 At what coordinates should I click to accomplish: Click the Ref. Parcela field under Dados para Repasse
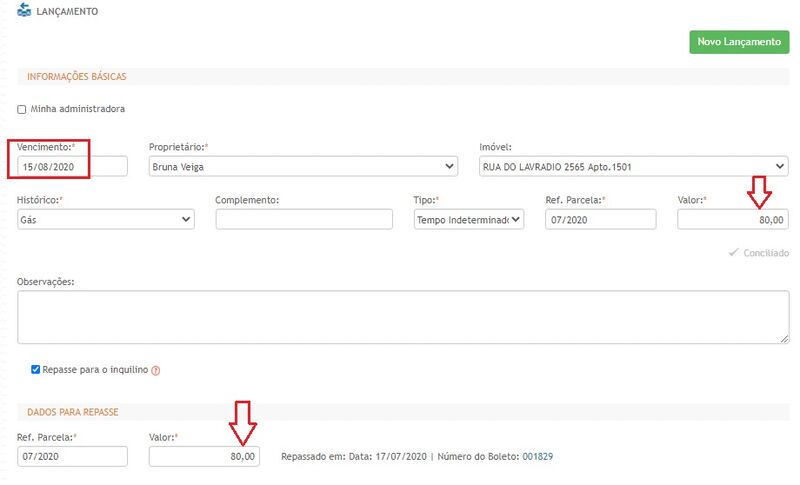pos(72,456)
